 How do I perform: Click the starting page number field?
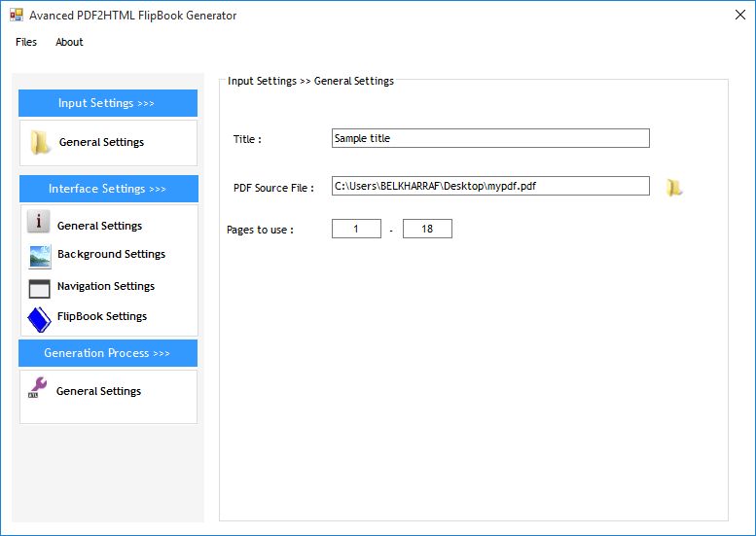click(x=356, y=229)
